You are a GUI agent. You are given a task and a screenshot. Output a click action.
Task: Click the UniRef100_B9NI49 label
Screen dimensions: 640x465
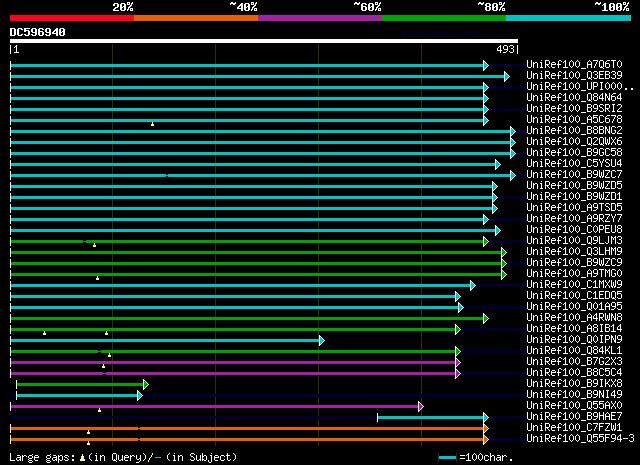tap(574, 395)
